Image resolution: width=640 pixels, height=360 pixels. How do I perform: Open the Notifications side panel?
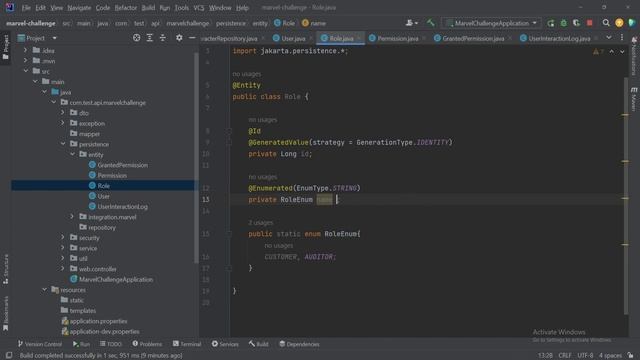click(x=634, y=56)
